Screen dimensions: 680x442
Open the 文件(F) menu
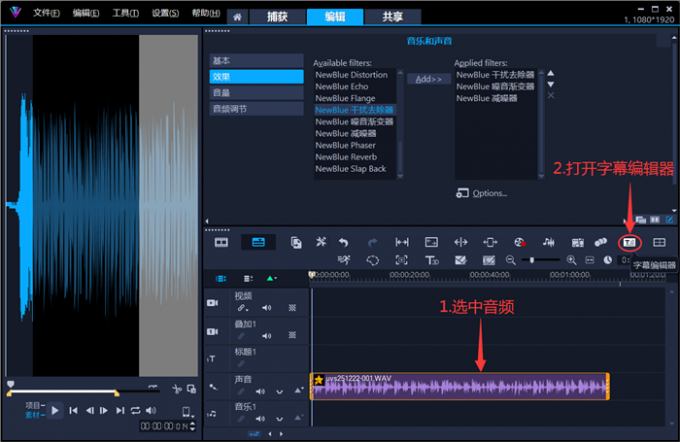pyautogui.click(x=46, y=13)
